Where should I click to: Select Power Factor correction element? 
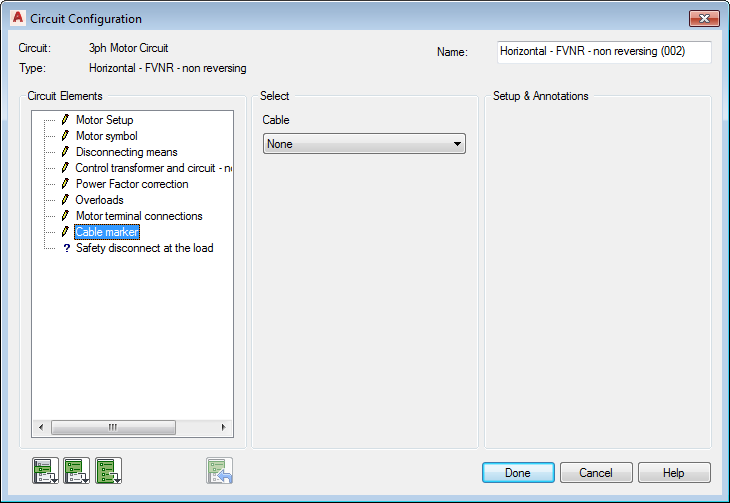point(132,184)
